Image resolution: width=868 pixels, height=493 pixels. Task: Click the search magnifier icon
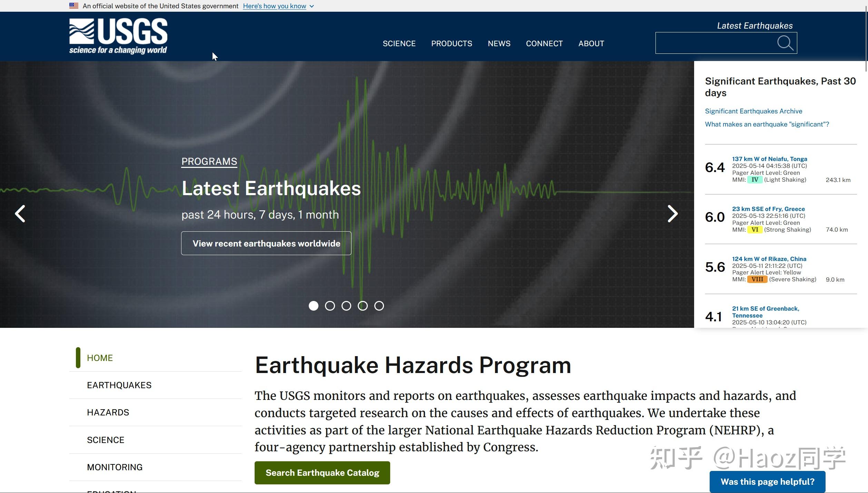785,43
